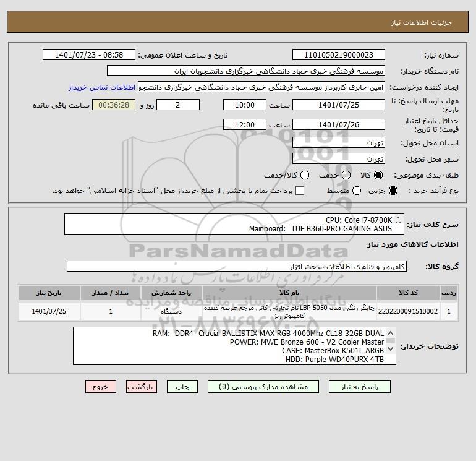Click the LBP 5050 printer item name cell
The height and width of the screenshot is (461, 476).
pyautogui.click(x=289, y=311)
